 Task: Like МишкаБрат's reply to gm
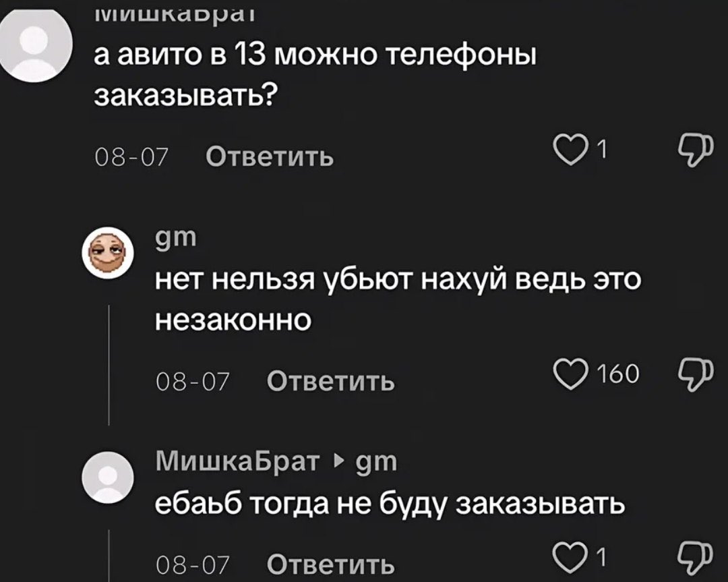pyautogui.click(x=570, y=556)
